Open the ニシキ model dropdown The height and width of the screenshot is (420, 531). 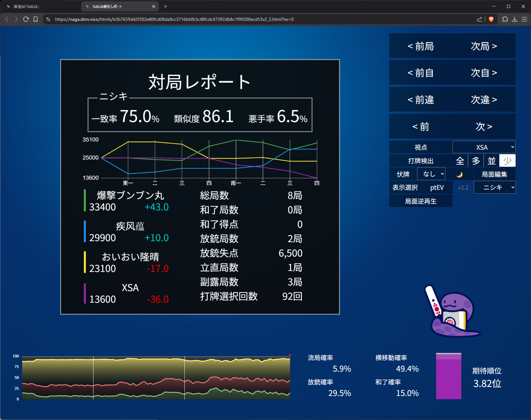(x=495, y=188)
